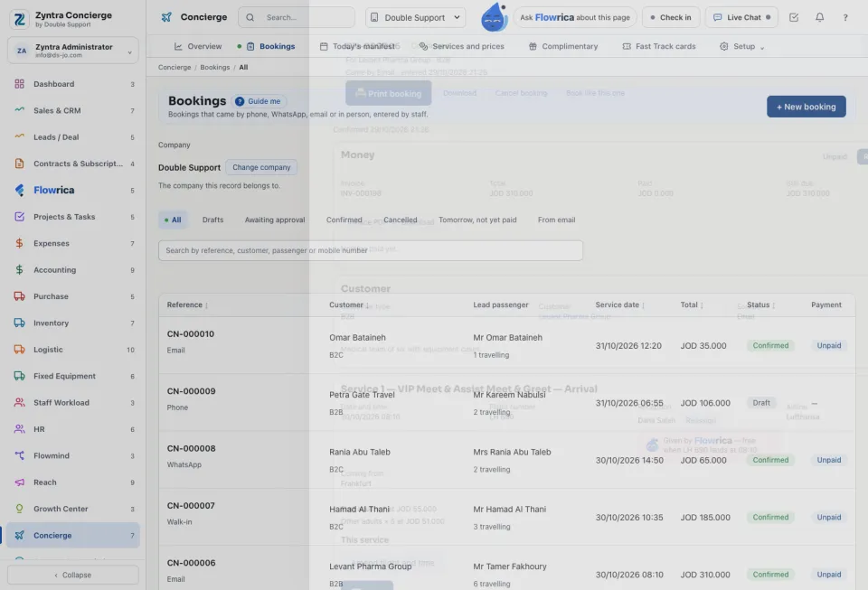Open Leads / Deal sidebar icon

point(19,137)
